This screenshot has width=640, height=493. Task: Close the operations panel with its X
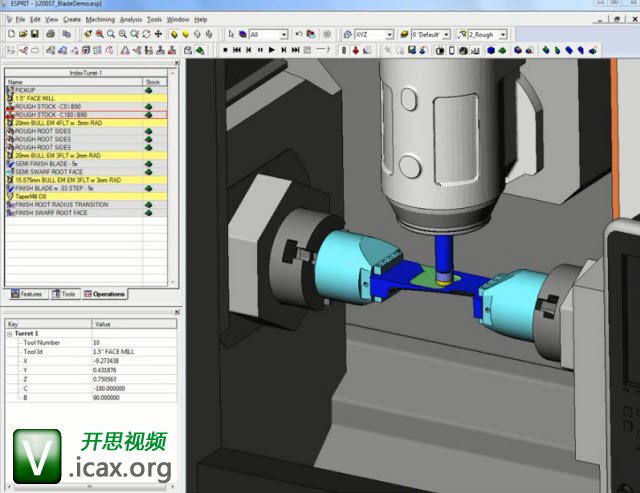177,63
